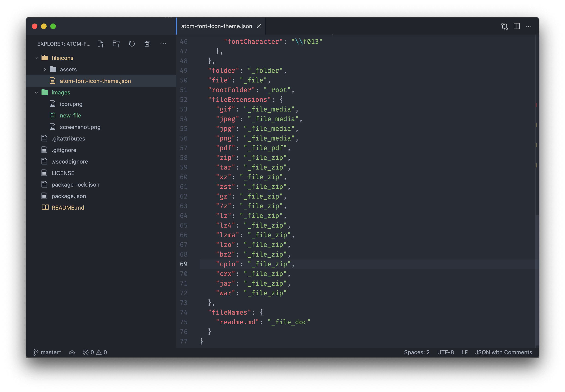The height and width of the screenshot is (392, 565).
Task: Refresh the Explorer file tree
Action: pos(132,44)
